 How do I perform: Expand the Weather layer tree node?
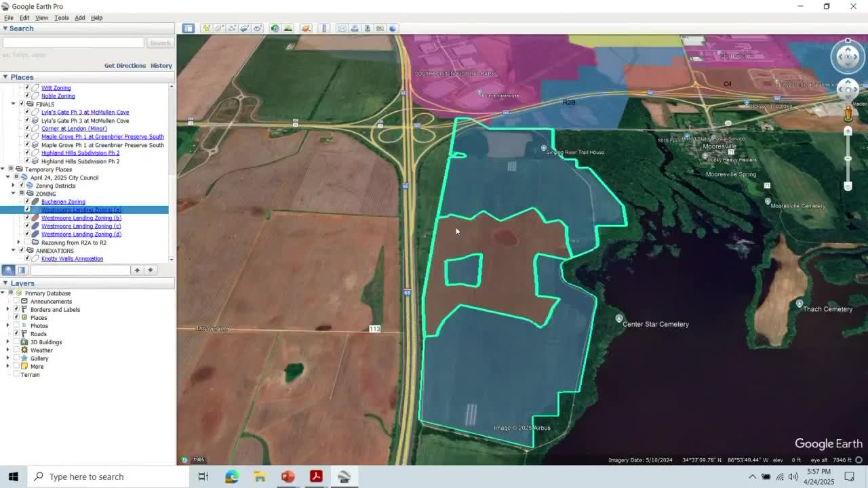click(x=8, y=350)
